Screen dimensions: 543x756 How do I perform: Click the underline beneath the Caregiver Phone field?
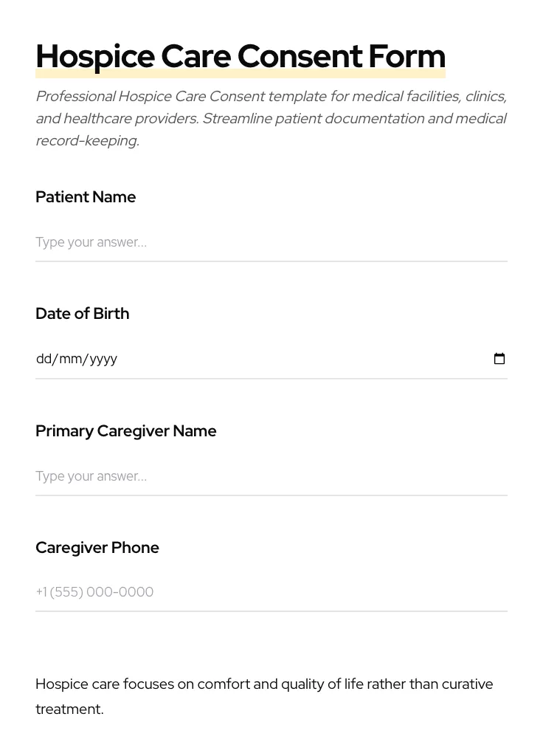click(271, 611)
